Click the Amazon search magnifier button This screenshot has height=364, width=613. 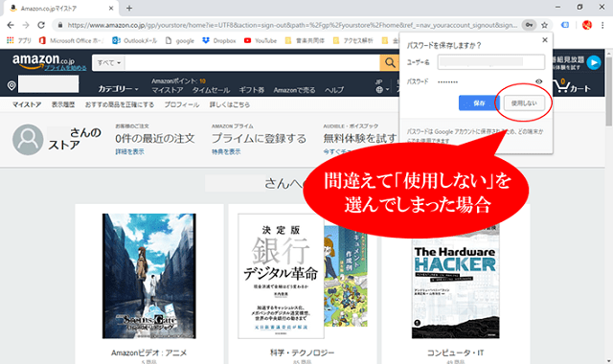[390, 62]
